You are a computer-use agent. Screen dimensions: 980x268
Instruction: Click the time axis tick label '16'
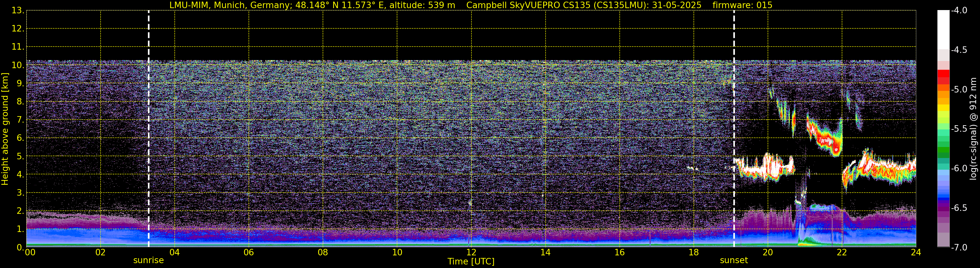pos(620,252)
